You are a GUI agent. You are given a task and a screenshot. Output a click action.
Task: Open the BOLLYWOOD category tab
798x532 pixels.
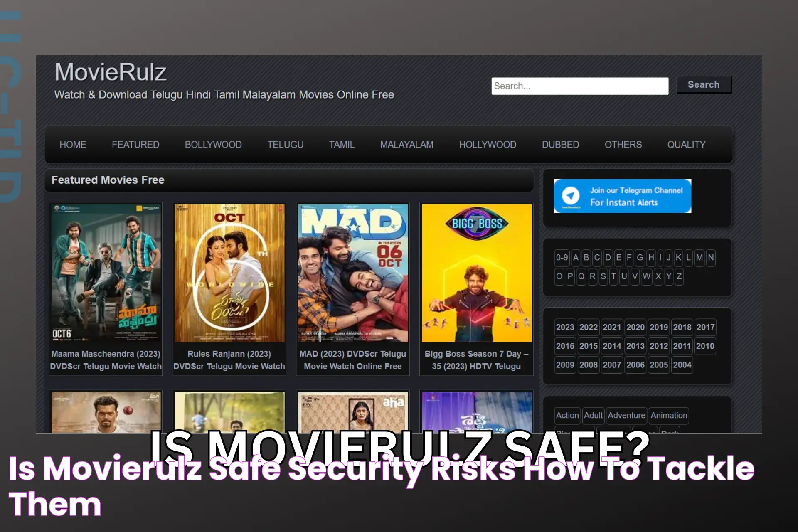point(213,144)
